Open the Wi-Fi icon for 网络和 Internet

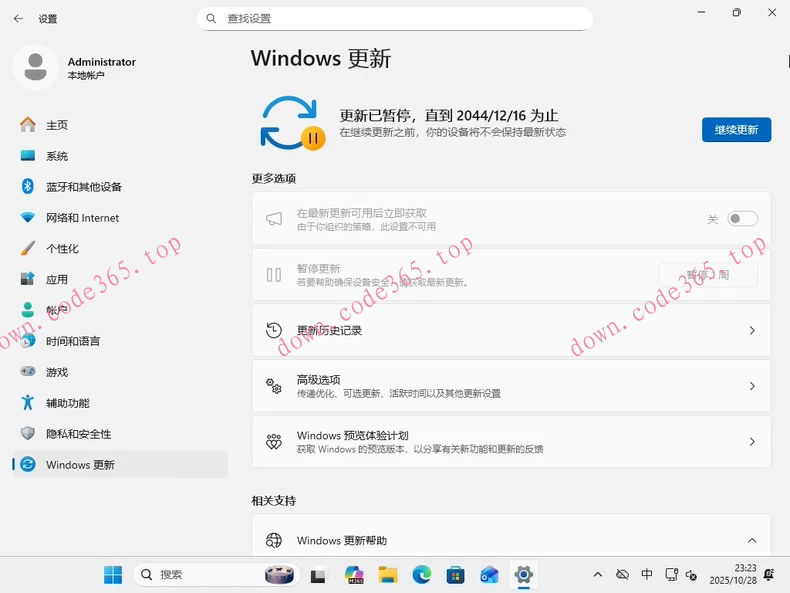coord(28,218)
